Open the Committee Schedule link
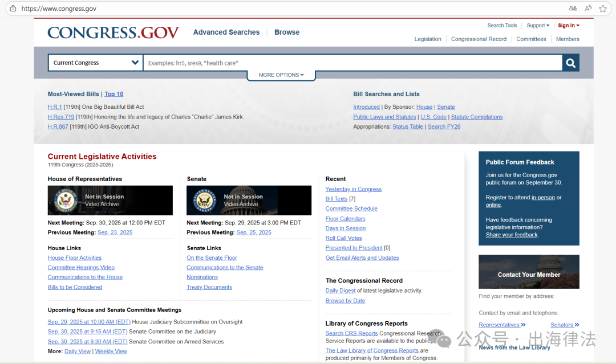The width and height of the screenshot is (616, 364). pos(351,208)
